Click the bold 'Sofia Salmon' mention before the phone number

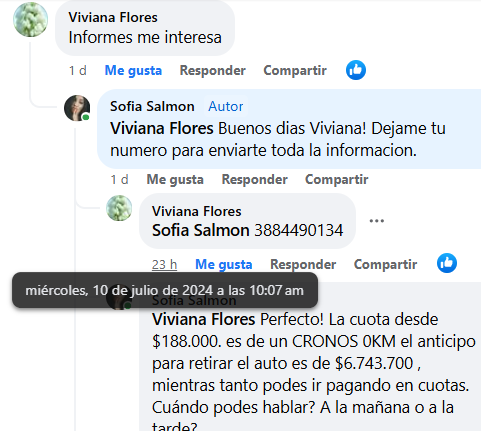(x=201, y=230)
